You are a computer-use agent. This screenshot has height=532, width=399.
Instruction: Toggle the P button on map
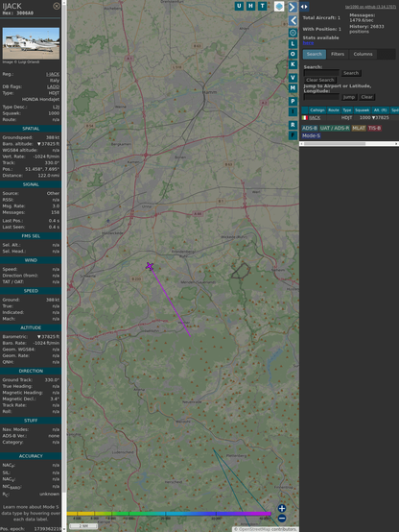(x=293, y=101)
